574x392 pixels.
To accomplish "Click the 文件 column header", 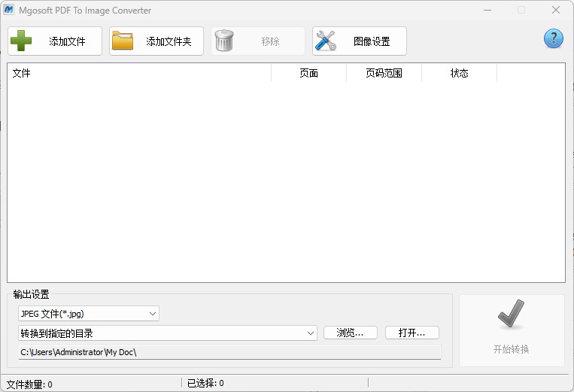I will coord(139,73).
